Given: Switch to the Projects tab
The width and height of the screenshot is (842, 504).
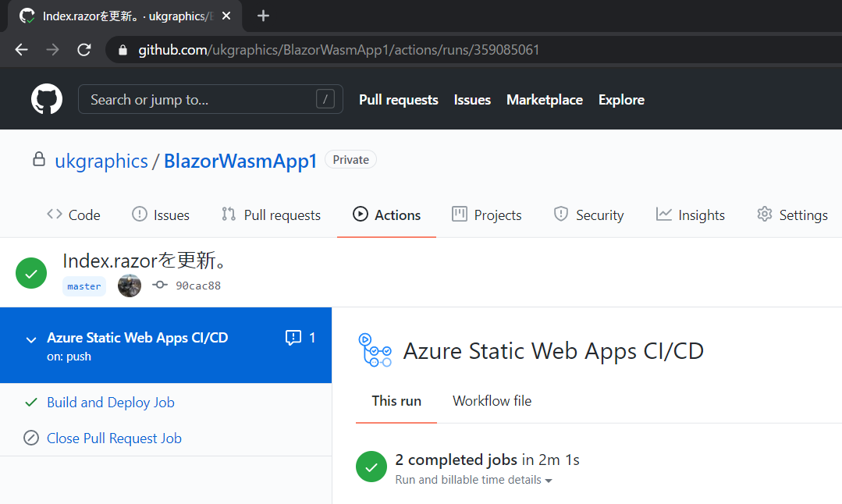Looking at the screenshot, I should pos(486,215).
